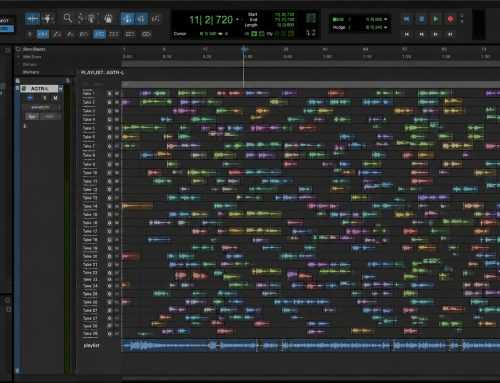Arm recording with the red Record button

coord(450,19)
